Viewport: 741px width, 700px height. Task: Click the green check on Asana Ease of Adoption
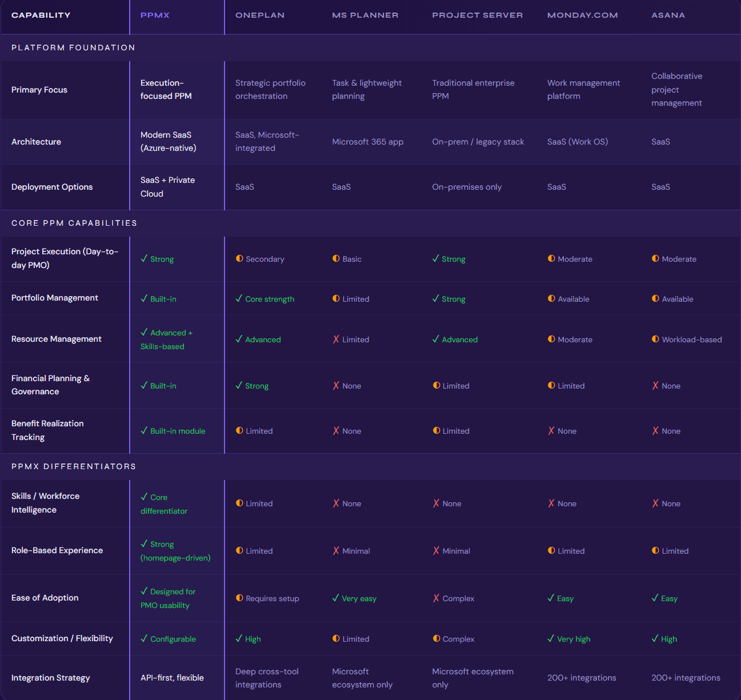pos(655,598)
